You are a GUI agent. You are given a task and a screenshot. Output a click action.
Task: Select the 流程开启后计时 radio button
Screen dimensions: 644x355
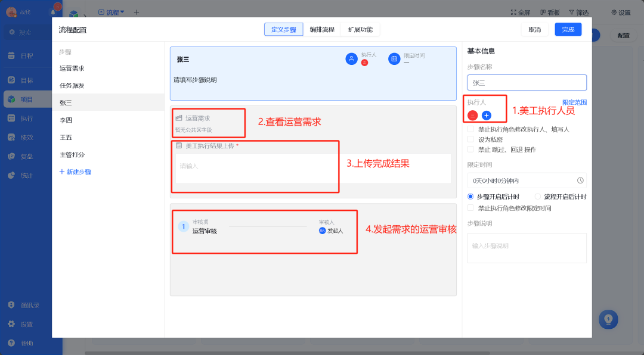pyautogui.click(x=539, y=197)
